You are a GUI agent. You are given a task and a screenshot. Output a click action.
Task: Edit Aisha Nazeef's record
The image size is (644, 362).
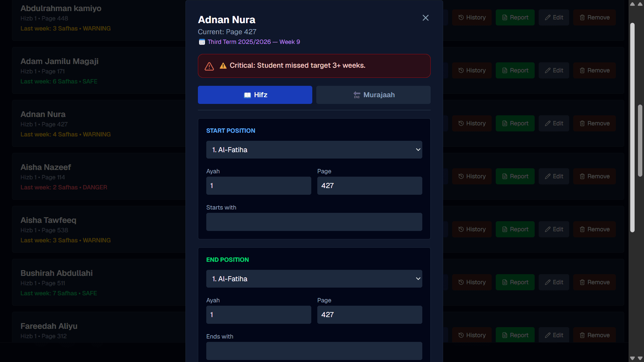554,176
